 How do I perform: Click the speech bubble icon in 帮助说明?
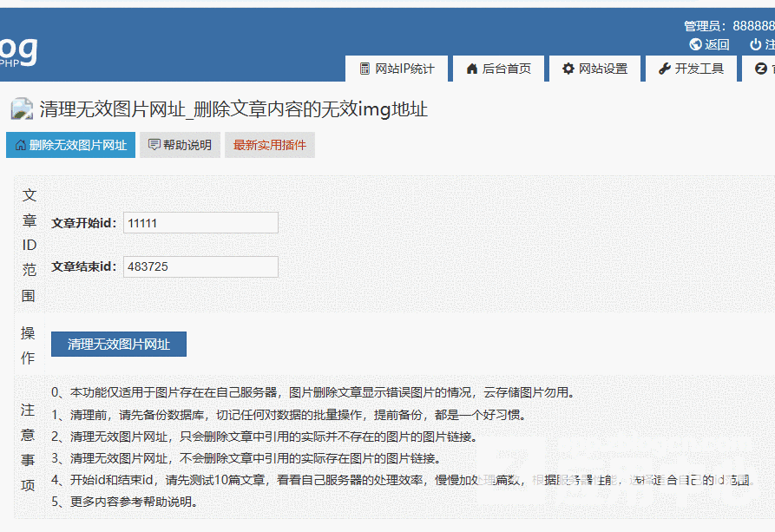point(154,145)
